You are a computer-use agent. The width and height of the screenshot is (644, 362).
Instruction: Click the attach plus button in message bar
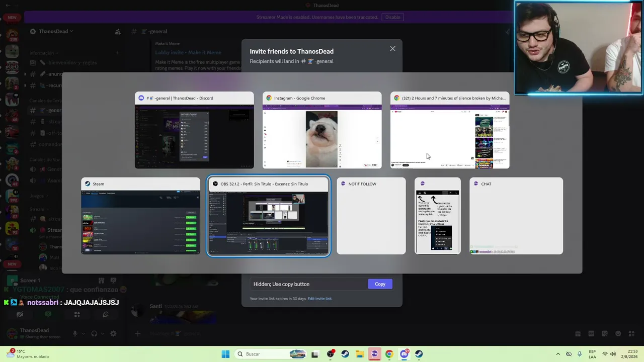(138, 333)
